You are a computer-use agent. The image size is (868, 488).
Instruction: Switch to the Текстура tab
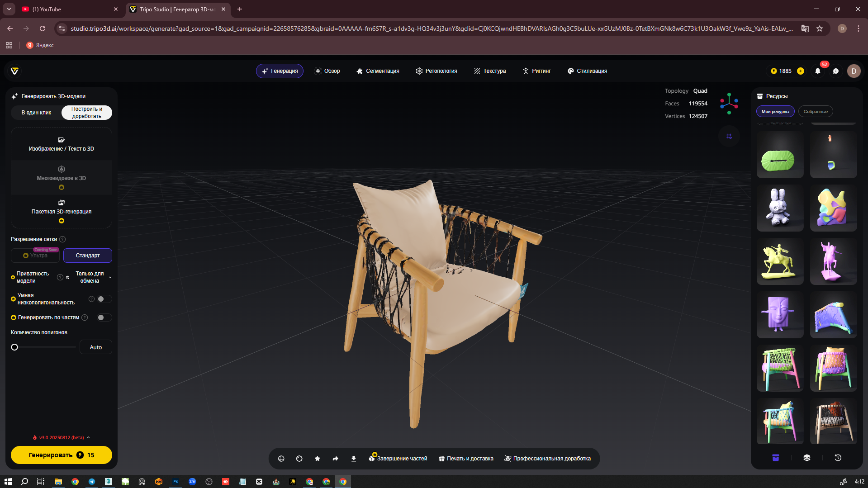(490, 71)
